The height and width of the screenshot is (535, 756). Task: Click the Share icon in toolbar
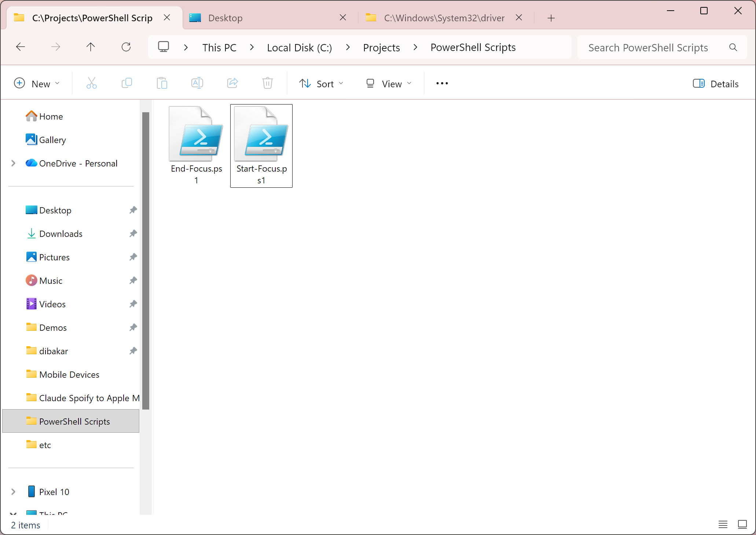point(232,83)
